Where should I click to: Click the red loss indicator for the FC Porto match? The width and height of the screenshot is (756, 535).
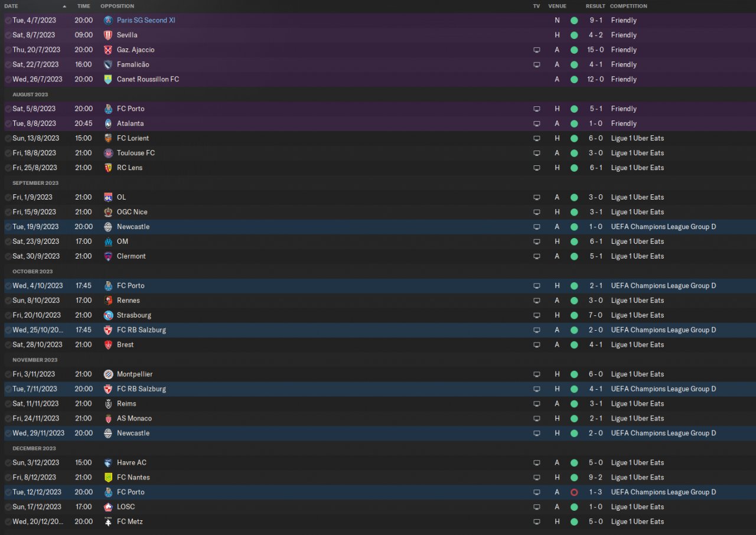click(574, 492)
